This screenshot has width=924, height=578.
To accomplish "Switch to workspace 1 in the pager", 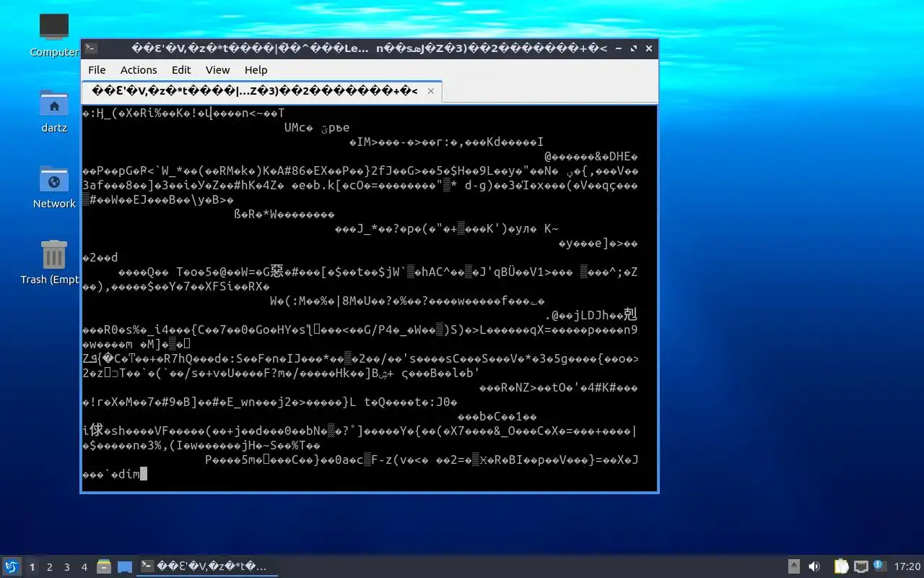I will coord(32,567).
